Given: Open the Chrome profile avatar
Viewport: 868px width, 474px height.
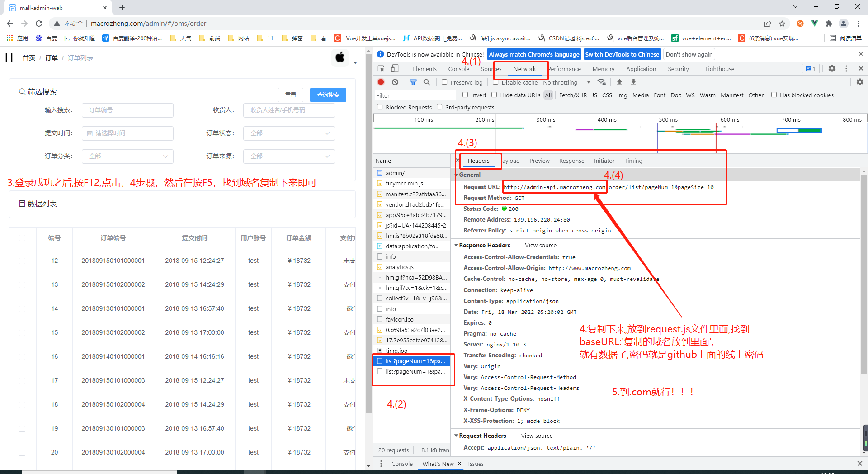Looking at the screenshot, I should pyautogui.click(x=844, y=24).
